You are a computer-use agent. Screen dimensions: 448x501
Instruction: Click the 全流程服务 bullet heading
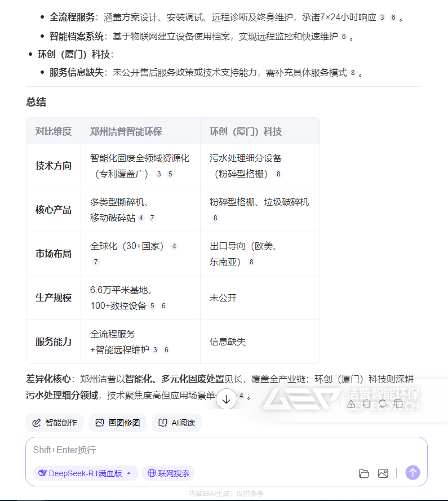click(x=72, y=17)
